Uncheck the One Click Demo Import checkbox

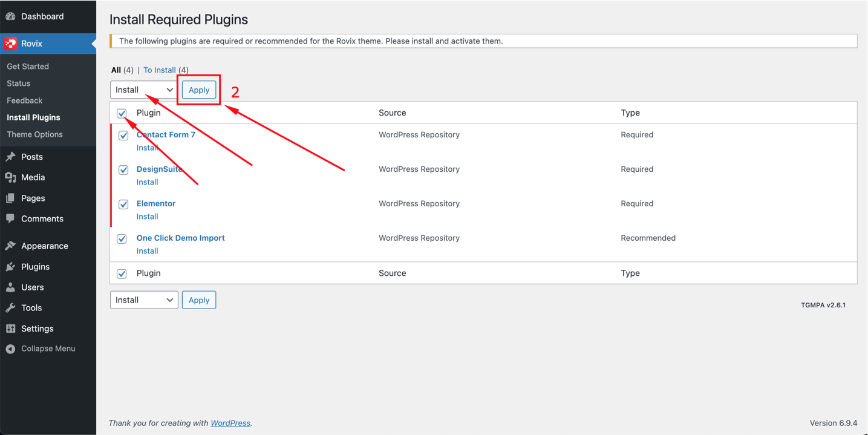pos(122,238)
